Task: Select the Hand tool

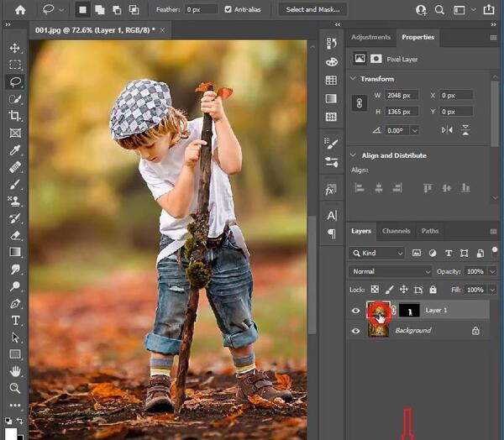Action: coord(15,371)
